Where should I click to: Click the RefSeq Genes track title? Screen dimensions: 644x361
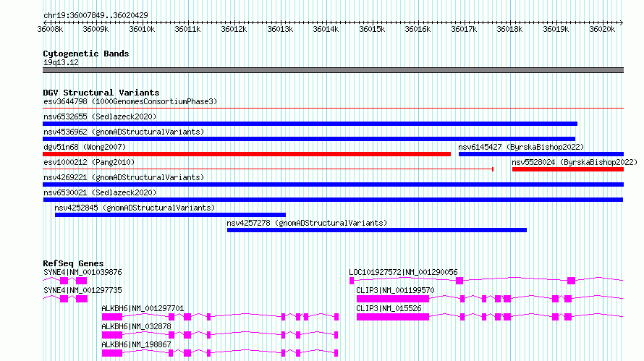click(73, 263)
